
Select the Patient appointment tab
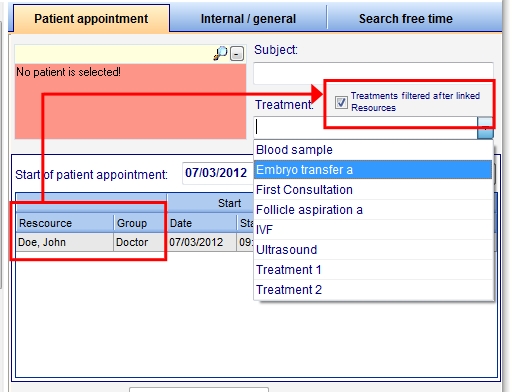click(x=91, y=19)
